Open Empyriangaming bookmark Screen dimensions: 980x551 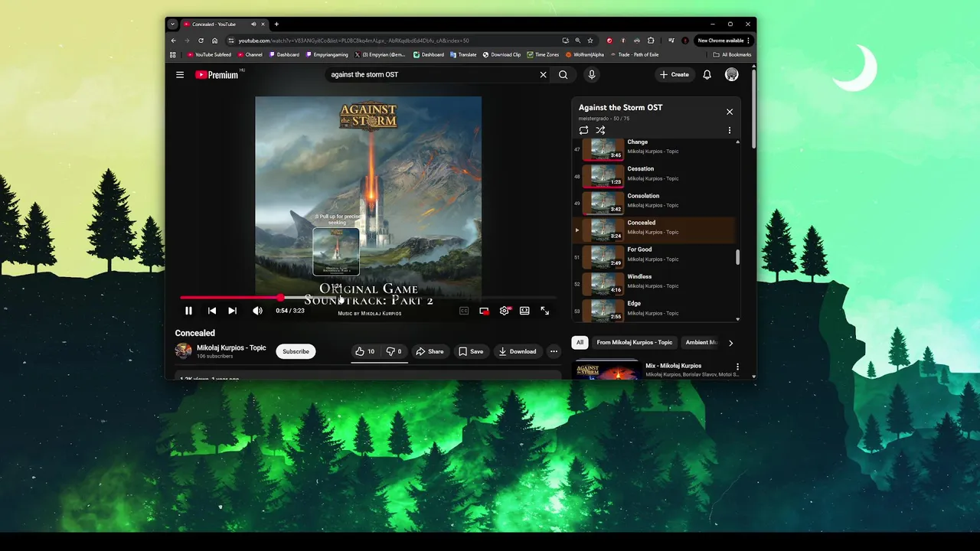click(326, 54)
